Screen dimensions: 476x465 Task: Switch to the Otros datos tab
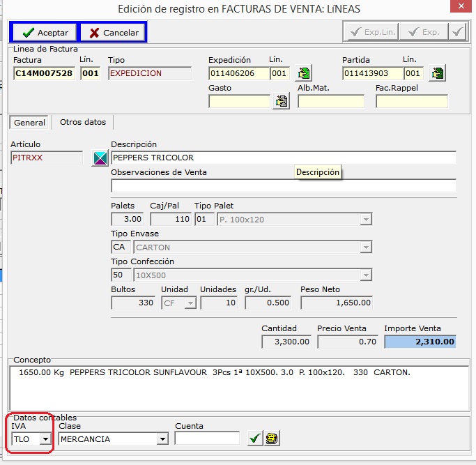click(83, 122)
